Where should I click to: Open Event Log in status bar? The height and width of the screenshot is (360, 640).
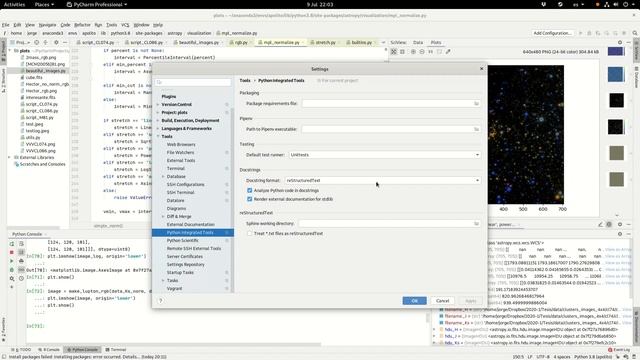click(619, 350)
